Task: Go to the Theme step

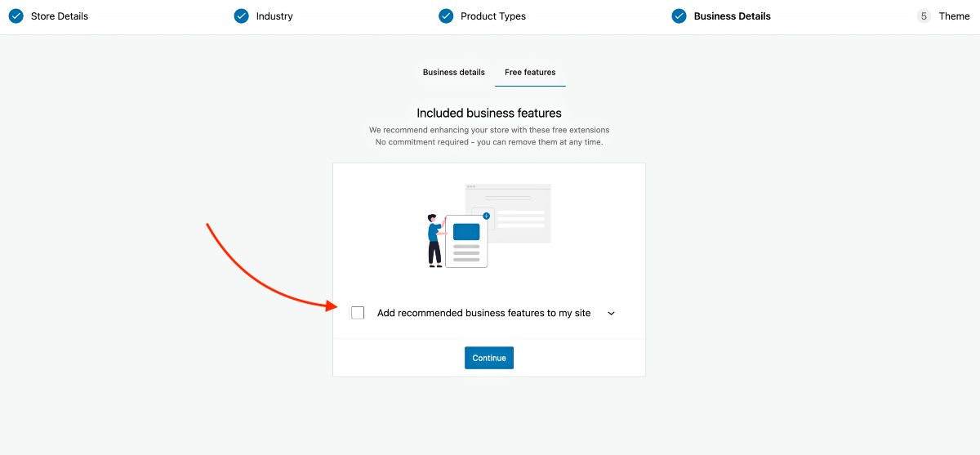Action: tap(954, 16)
